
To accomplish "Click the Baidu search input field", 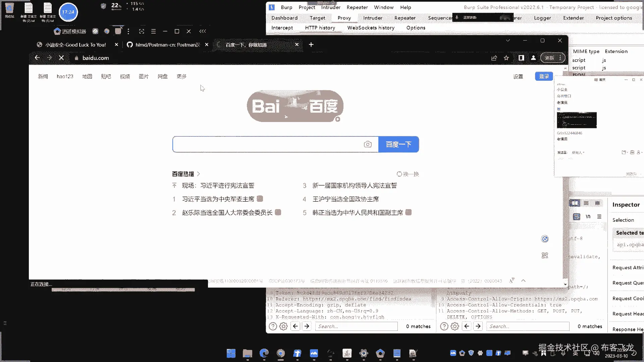I will click(268, 144).
